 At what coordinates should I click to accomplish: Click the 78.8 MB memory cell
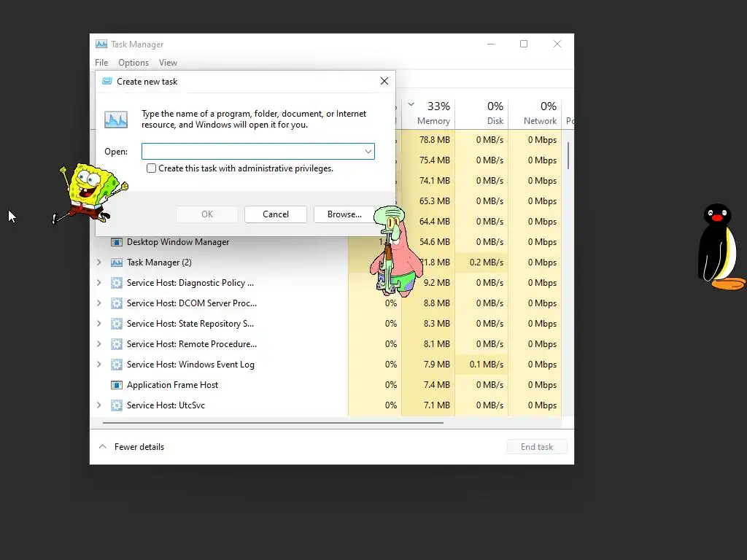point(428,140)
